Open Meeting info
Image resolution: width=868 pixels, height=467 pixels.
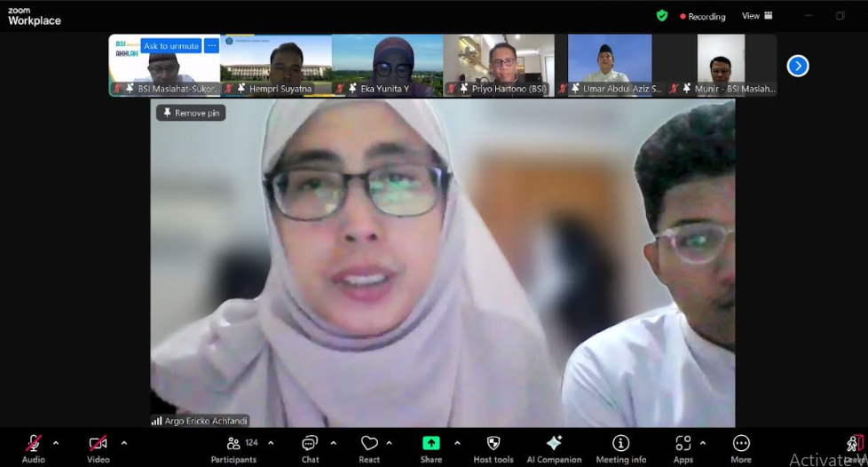click(x=621, y=445)
